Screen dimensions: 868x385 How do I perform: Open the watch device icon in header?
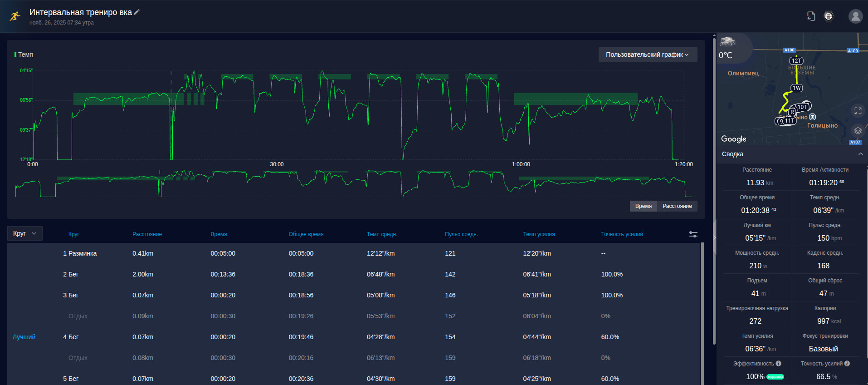click(x=829, y=16)
